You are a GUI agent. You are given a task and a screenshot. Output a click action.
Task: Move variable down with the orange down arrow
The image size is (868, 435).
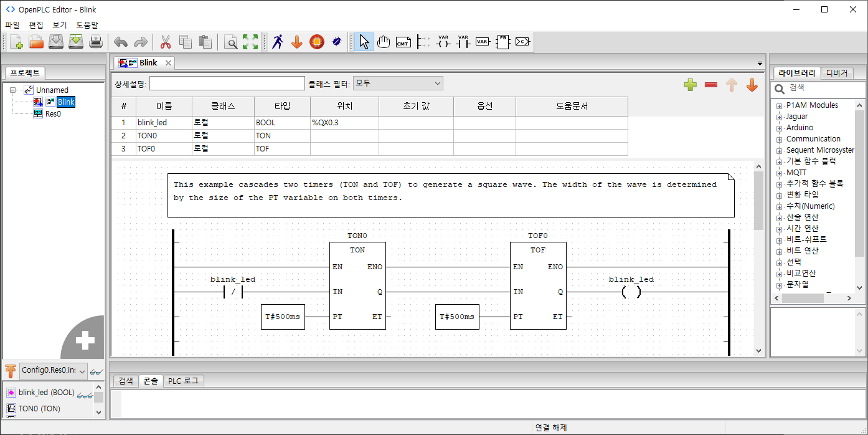(752, 85)
